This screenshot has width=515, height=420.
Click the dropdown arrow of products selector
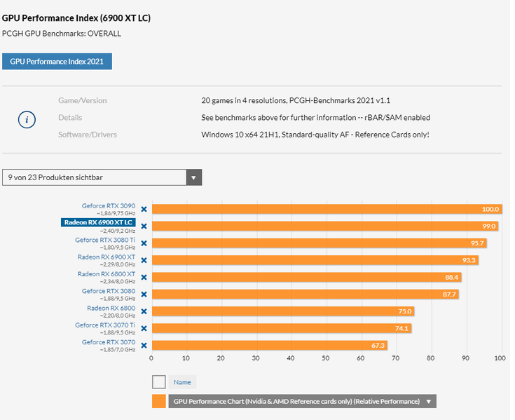[x=194, y=177]
